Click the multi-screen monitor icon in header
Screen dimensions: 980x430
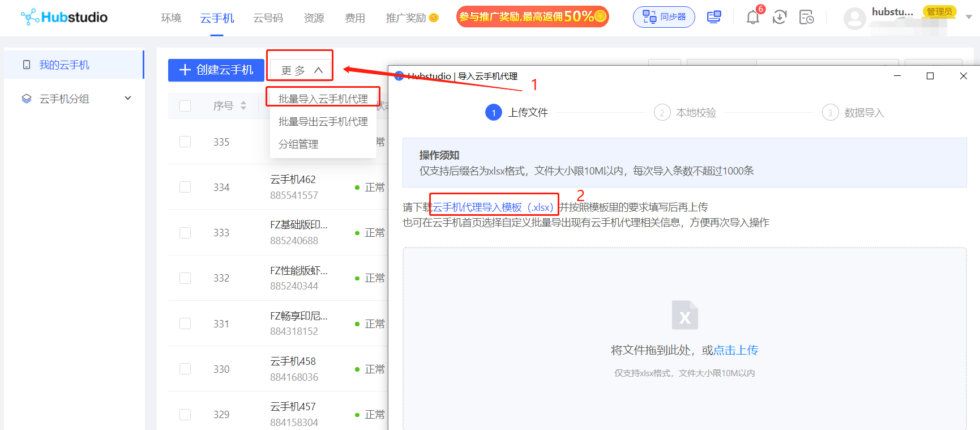click(714, 17)
